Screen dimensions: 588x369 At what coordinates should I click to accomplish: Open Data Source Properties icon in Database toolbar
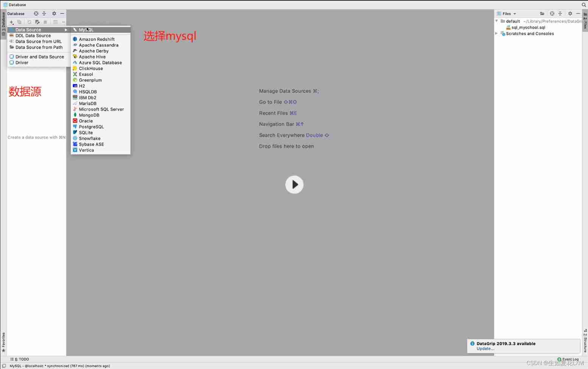(37, 22)
